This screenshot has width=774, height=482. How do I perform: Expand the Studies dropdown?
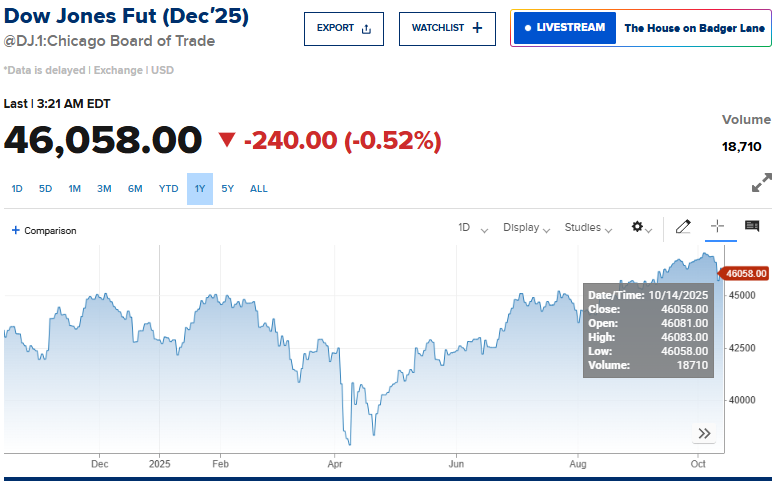pyautogui.click(x=588, y=228)
